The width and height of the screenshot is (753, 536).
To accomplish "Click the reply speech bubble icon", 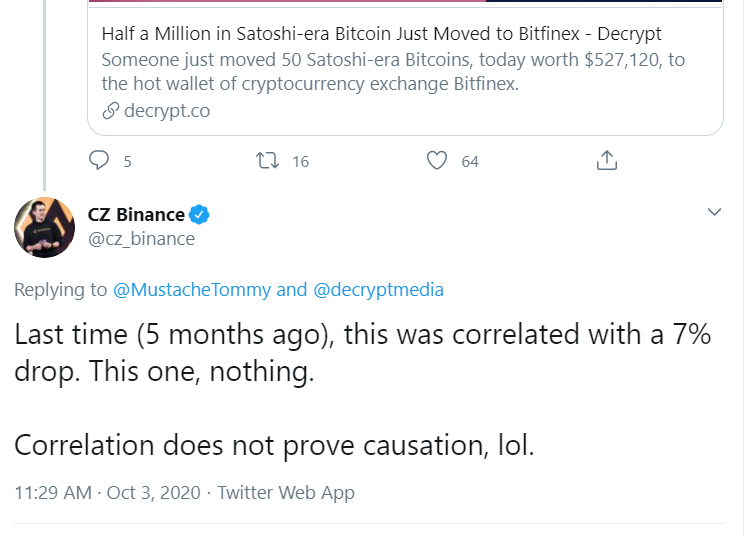I will (x=98, y=160).
